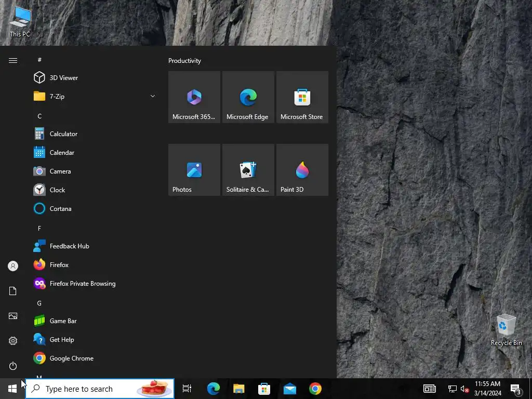Screen dimensions: 532x399
Task: Launch the Photos tile
Action: click(x=194, y=170)
